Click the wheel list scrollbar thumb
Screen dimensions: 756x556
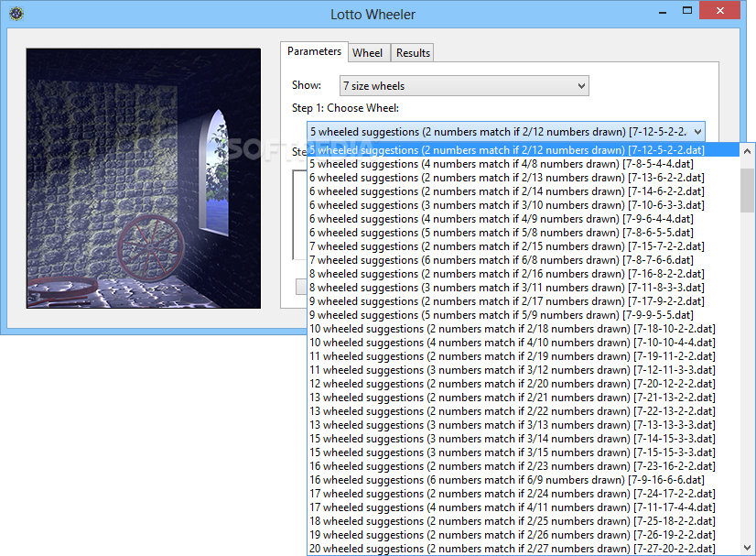(748, 191)
